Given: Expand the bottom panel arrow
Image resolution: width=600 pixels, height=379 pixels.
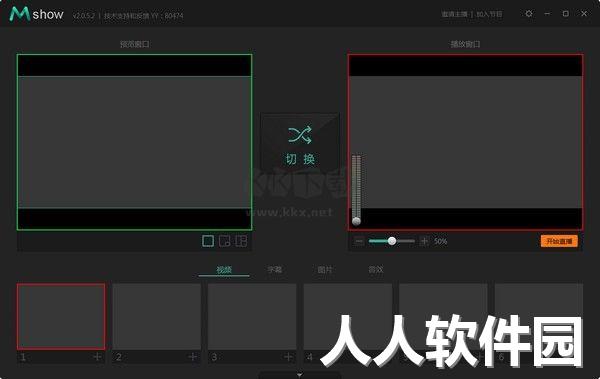Looking at the screenshot, I should coord(300,375).
